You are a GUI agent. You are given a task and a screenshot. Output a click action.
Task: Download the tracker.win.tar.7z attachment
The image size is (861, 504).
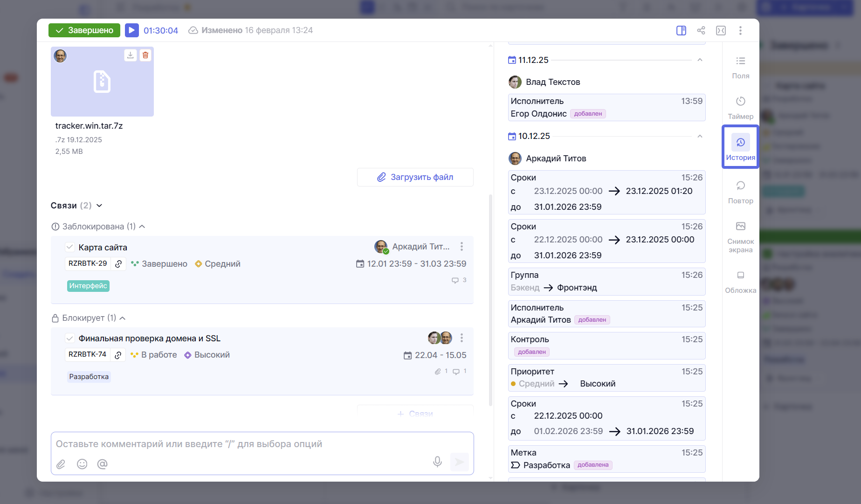coord(131,55)
